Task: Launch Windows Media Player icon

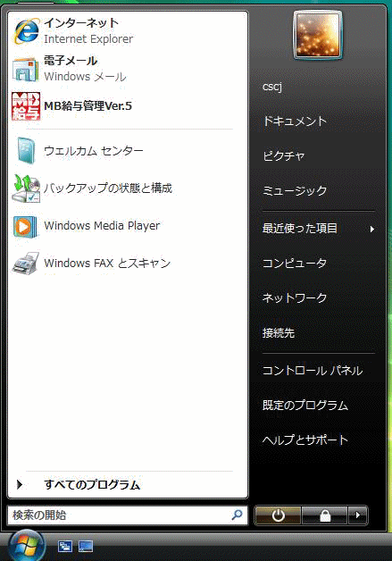Action: click(25, 227)
